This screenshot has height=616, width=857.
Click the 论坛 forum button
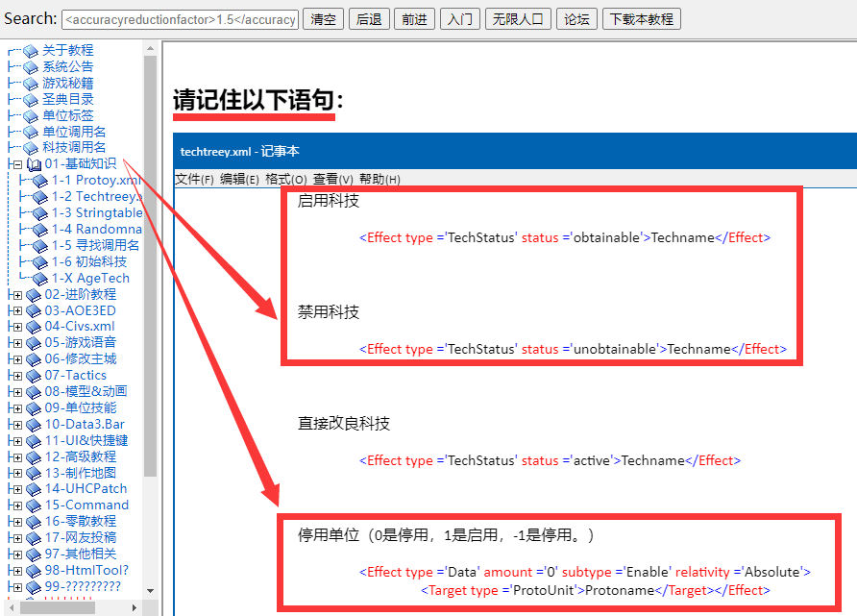click(x=576, y=19)
